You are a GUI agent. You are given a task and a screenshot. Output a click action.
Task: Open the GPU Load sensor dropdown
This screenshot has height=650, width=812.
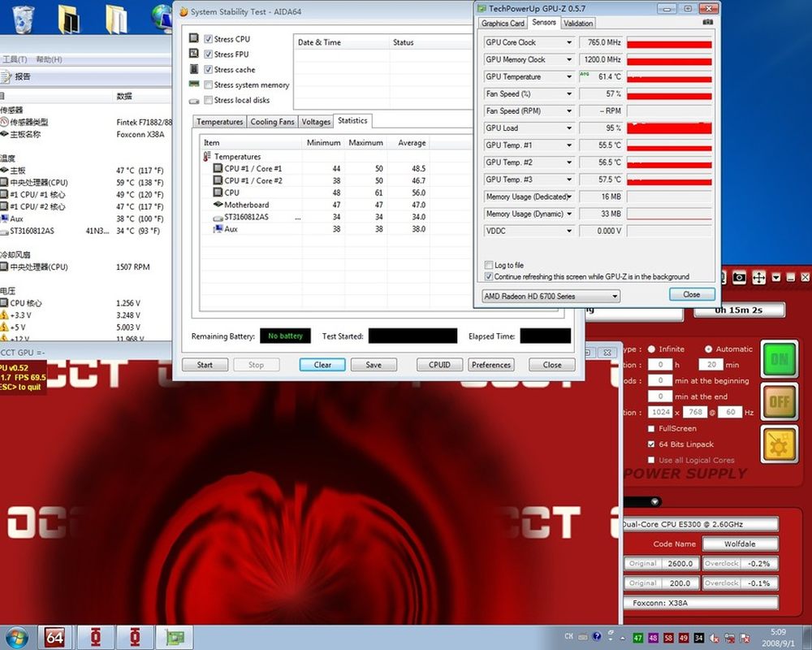click(x=569, y=128)
